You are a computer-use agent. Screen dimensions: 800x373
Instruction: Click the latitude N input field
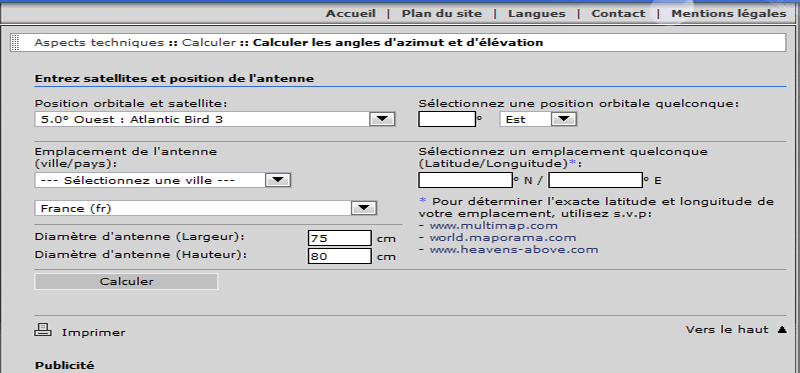coord(465,180)
